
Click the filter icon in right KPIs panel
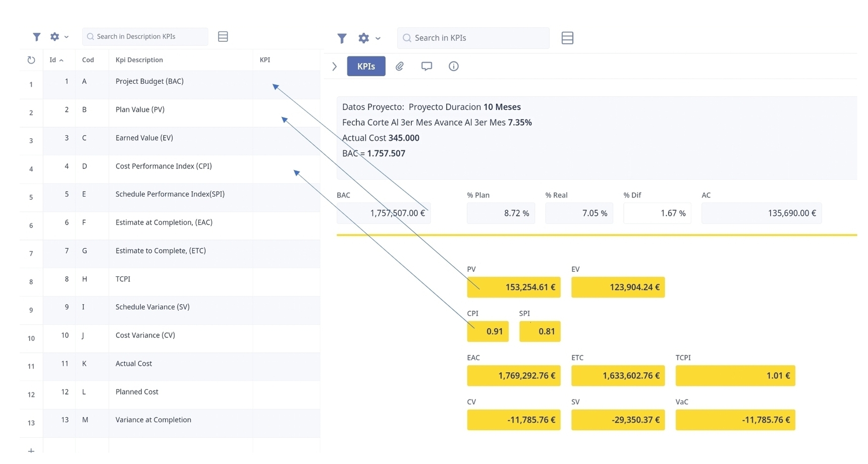click(x=342, y=38)
